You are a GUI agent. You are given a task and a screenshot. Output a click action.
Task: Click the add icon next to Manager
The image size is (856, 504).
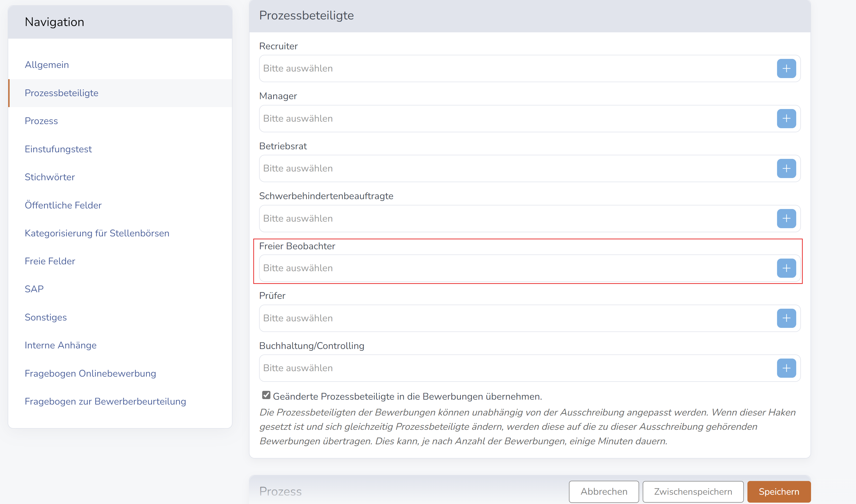click(786, 118)
